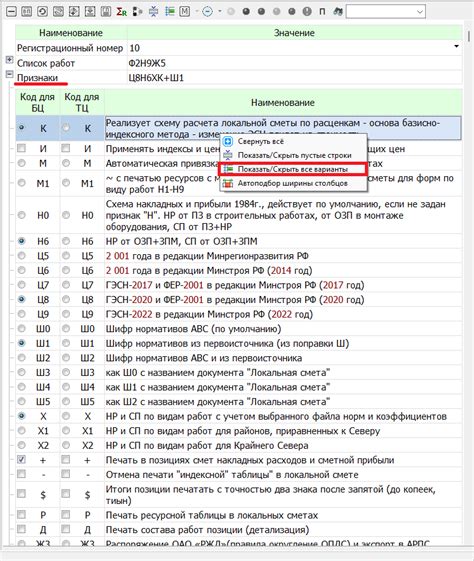Click the Свернуть всё menu icon
The image size is (474, 561).
228,142
